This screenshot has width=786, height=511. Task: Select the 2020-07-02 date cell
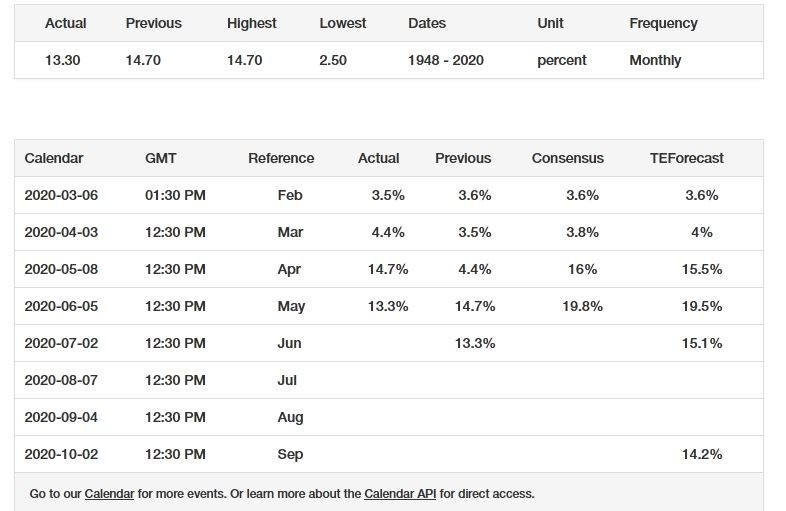(61, 343)
